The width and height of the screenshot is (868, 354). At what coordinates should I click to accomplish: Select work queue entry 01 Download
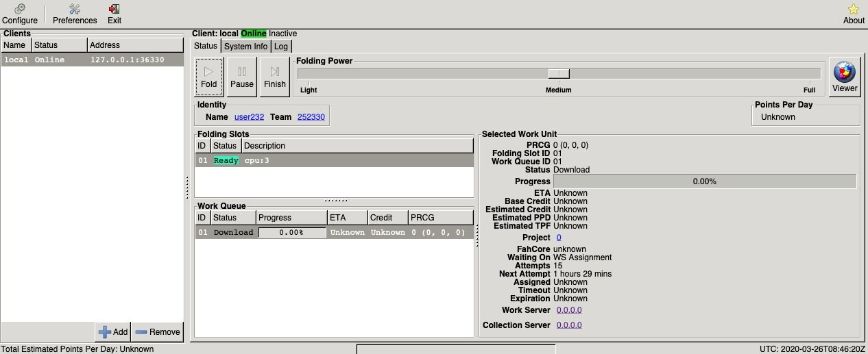point(333,232)
